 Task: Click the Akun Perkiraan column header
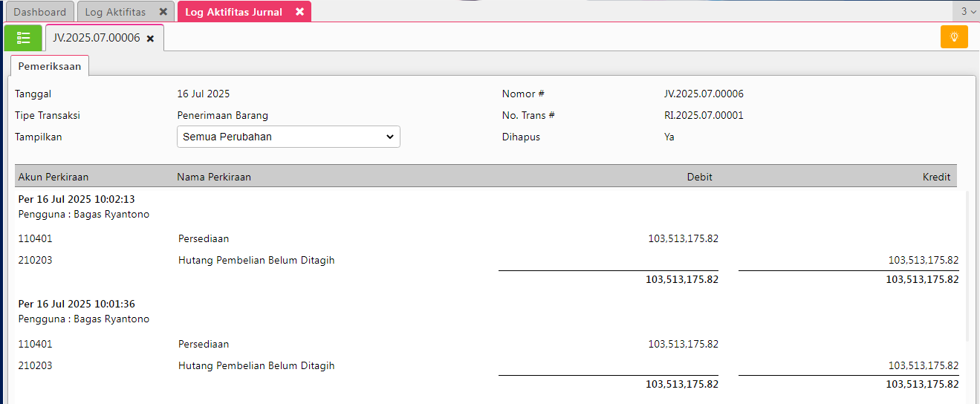tap(53, 177)
